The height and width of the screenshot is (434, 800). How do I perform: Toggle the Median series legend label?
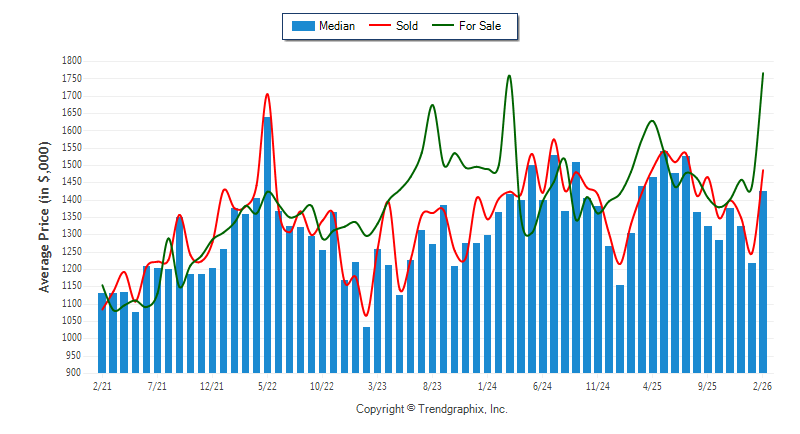(337, 26)
